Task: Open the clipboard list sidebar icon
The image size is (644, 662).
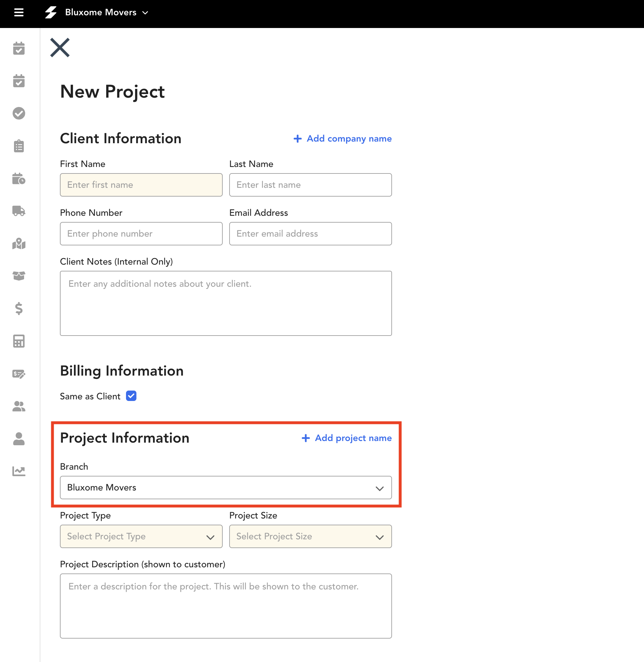Action: (19, 146)
